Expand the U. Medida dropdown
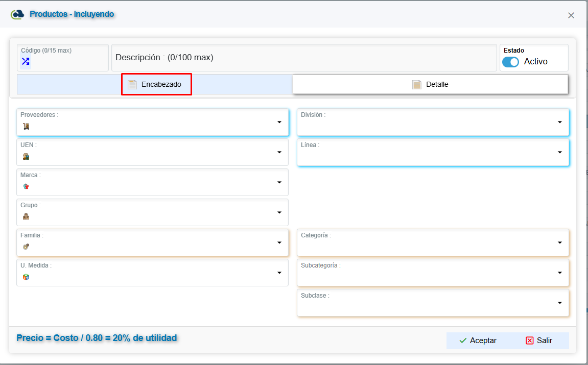The image size is (588, 365). 279,273
